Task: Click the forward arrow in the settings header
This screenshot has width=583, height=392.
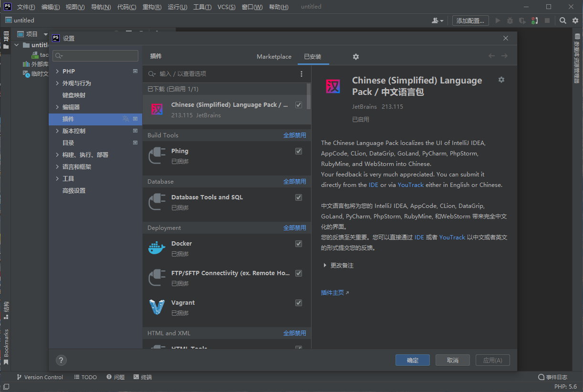Action: pos(504,56)
